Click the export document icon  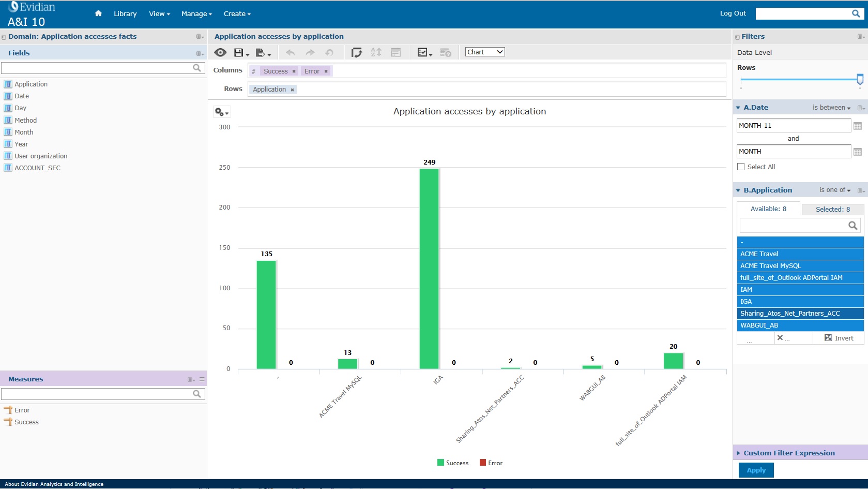[x=261, y=52]
